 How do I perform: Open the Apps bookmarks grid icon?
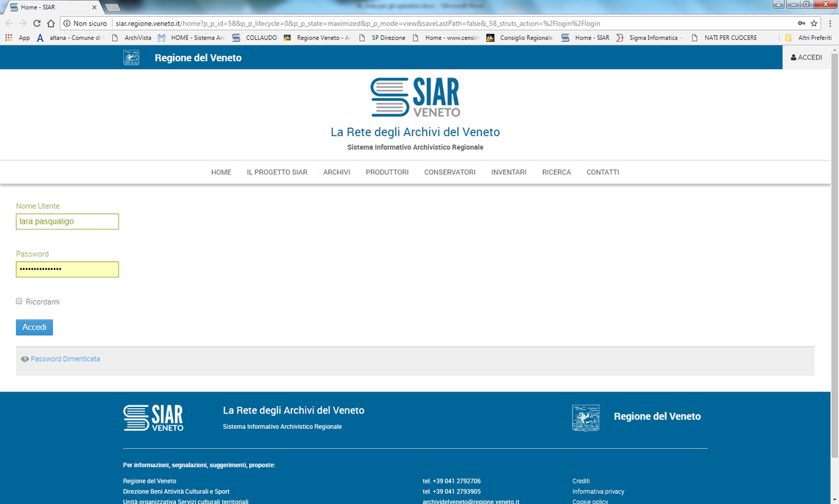click(x=9, y=38)
